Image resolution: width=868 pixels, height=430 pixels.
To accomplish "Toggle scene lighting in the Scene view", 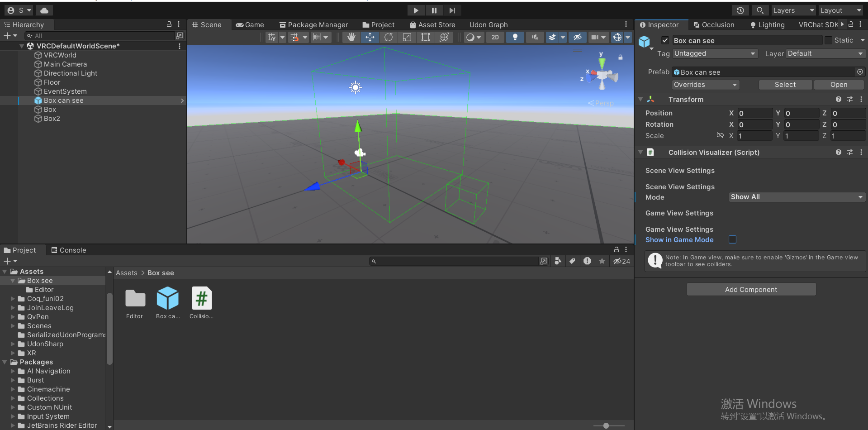I will point(515,37).
